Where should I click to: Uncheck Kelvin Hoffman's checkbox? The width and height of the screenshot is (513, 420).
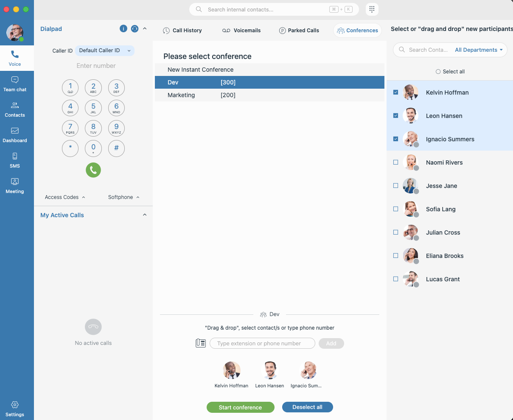pos(396,92)
